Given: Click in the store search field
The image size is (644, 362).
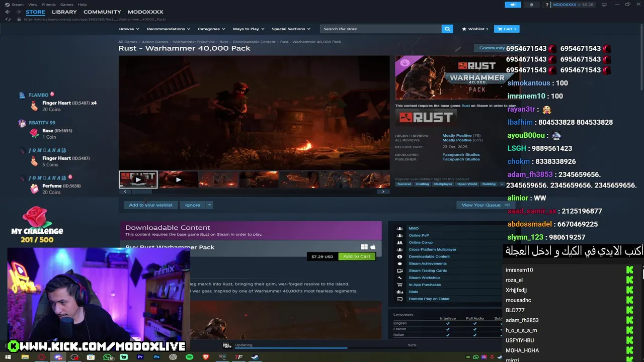Looking at the screenshot, I should coord(381,29).
